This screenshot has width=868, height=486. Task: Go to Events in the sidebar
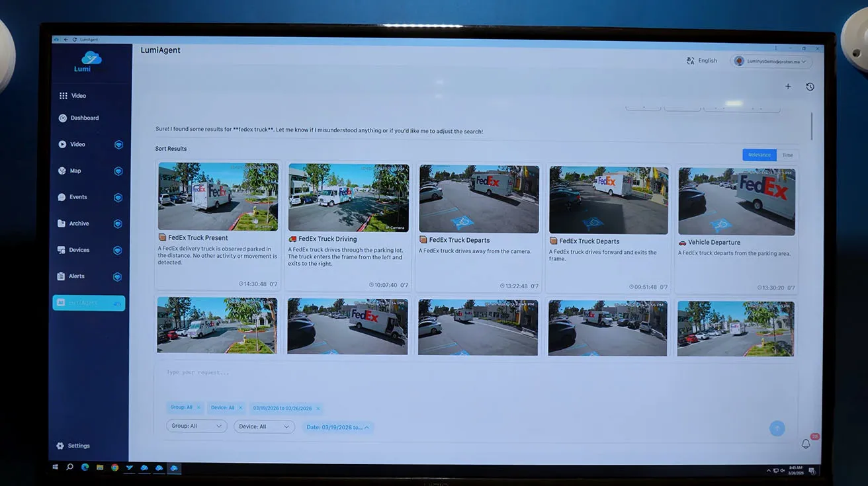click(78, 197)
